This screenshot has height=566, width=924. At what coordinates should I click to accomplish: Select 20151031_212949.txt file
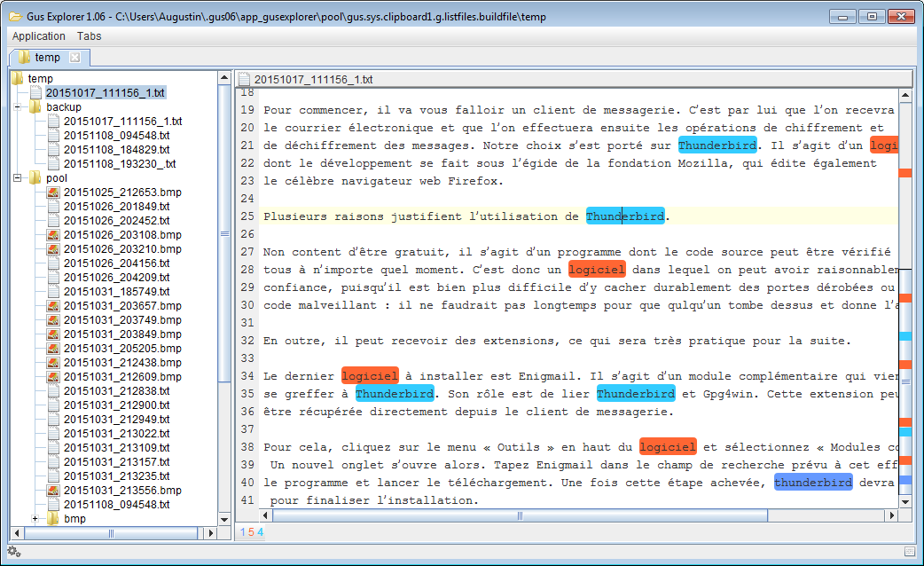(117, 419)
